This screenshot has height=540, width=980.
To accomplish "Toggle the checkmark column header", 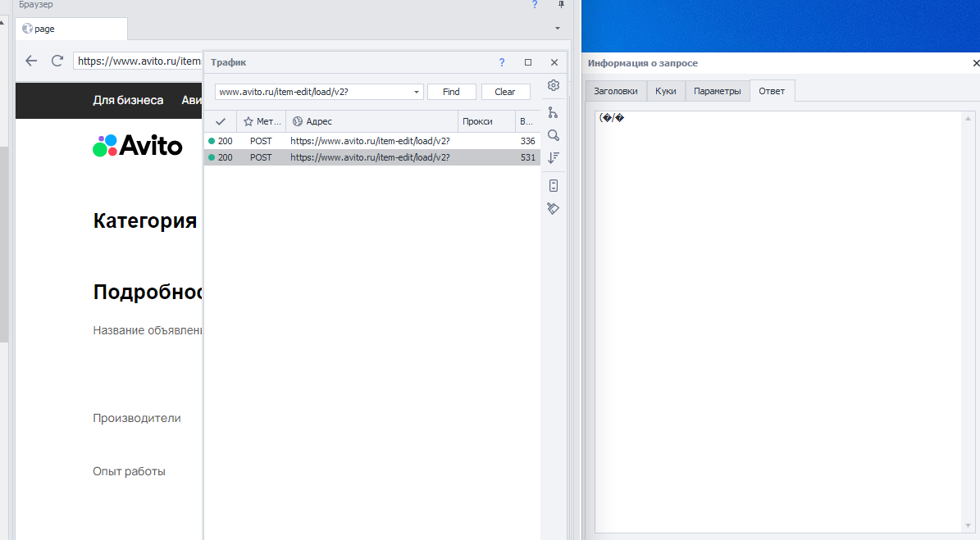I will (220, 122).
